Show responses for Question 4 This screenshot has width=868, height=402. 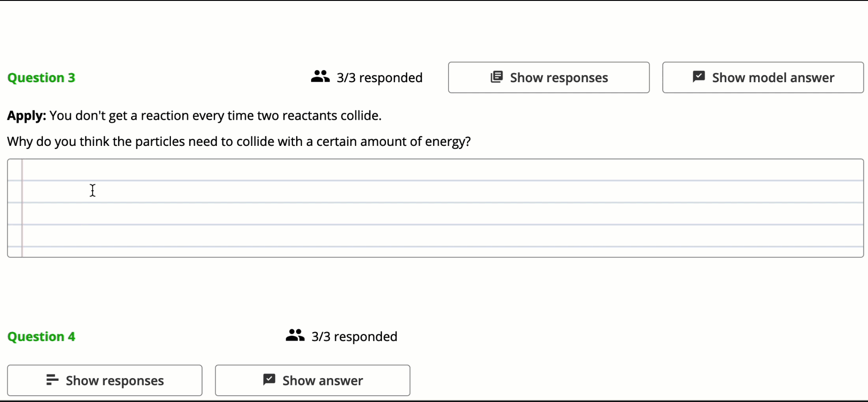coord(105,380)
